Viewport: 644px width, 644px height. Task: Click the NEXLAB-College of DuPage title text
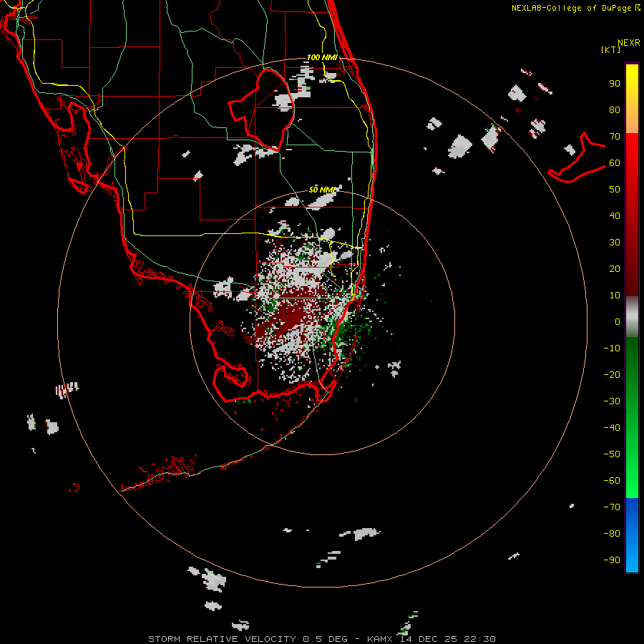pos(576,8)
